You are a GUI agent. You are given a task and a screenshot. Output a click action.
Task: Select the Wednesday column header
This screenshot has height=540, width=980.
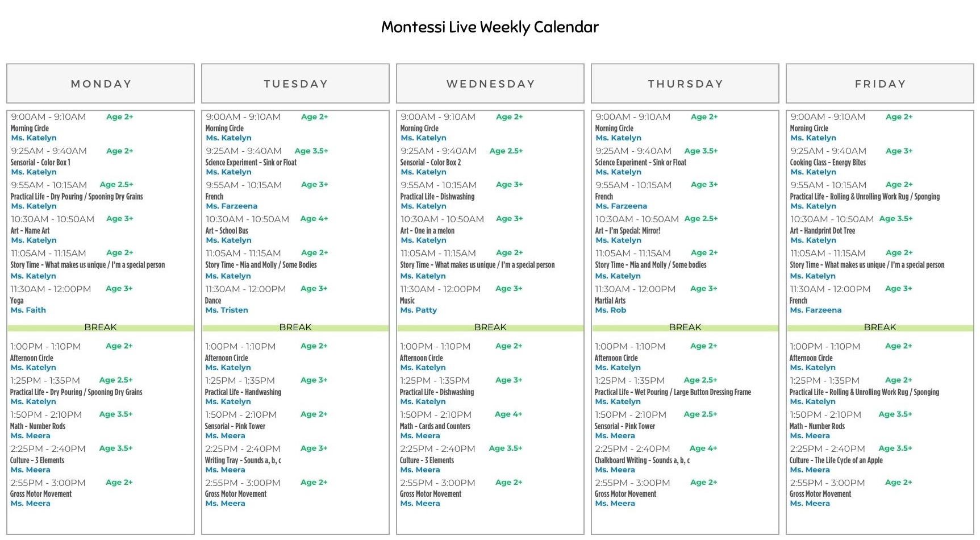[x=490, y=84]
